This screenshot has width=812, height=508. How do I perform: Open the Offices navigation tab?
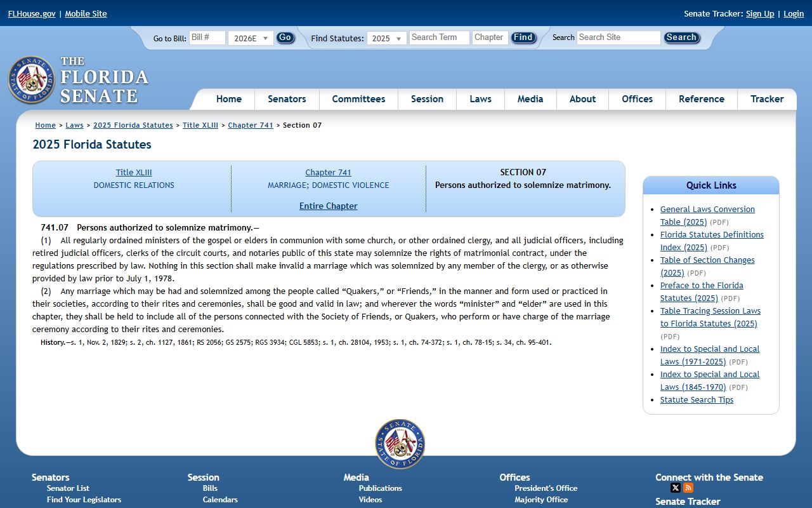click(637, 99)
